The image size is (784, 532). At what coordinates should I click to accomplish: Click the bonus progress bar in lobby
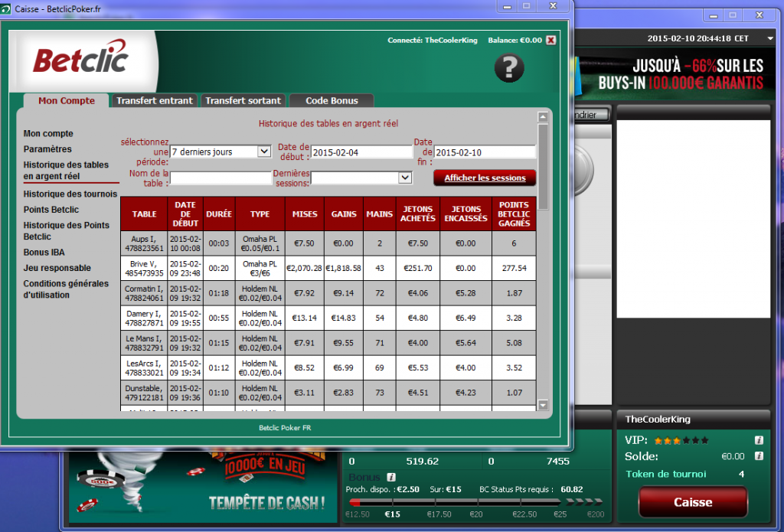pos(476,502)
